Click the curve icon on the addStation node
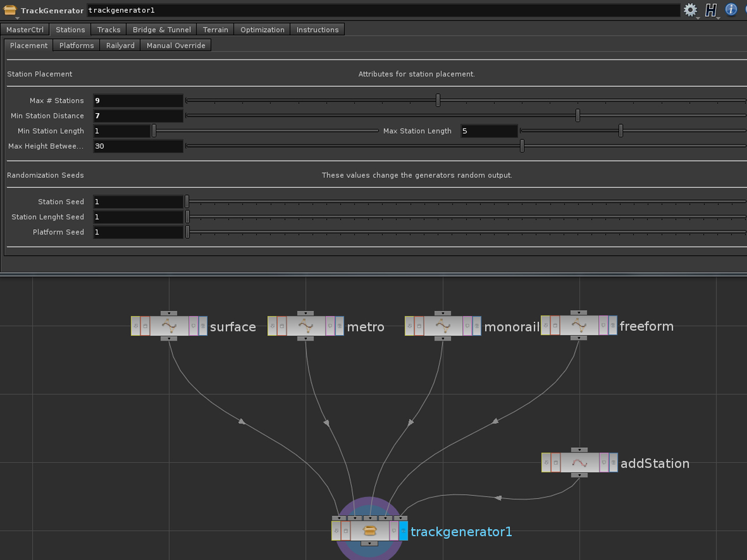The width and height of the screenshot is (747, 560). (580, 463)
